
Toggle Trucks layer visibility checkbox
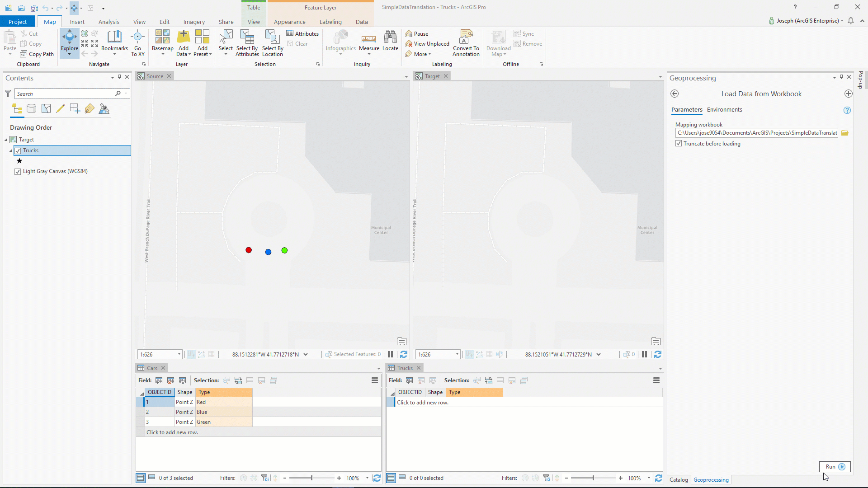point(18,150)
